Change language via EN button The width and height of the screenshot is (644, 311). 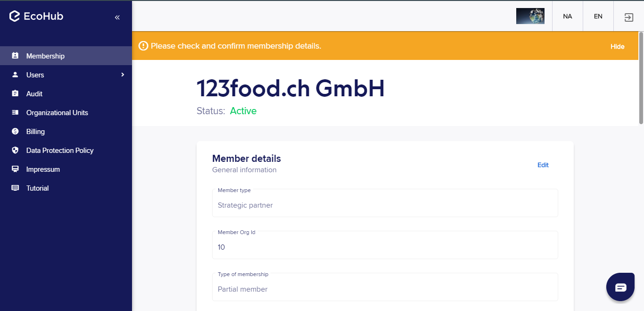pyautogui.click(x=598, y=16)
